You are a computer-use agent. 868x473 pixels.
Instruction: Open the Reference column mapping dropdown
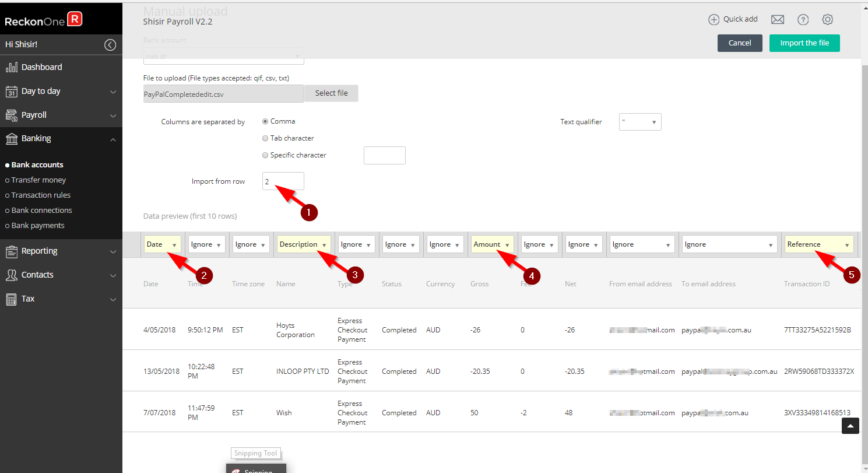coord(819,244)
